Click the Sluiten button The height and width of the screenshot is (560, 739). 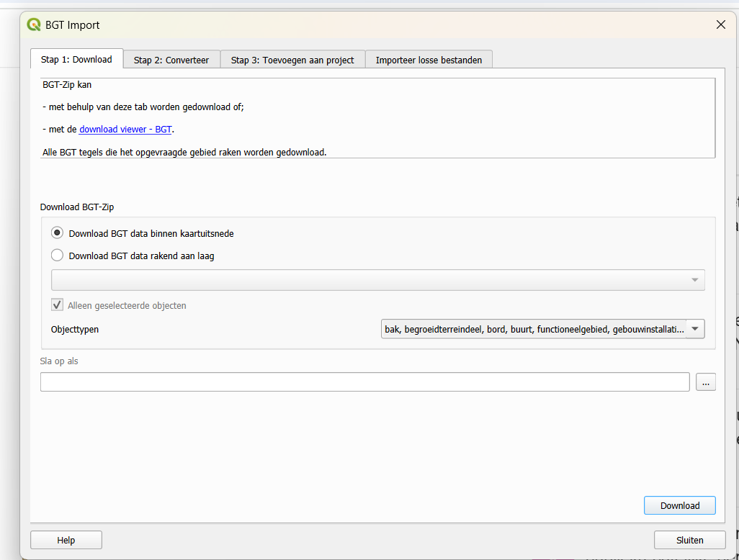point(689,540)
